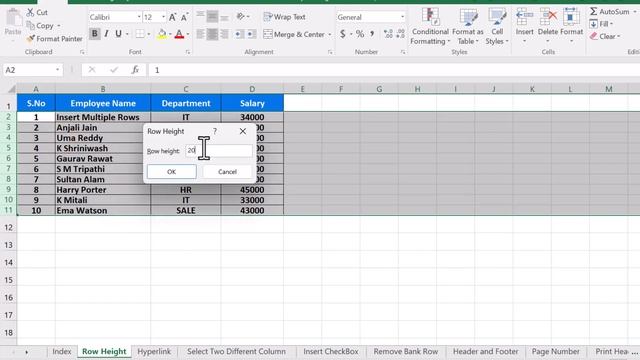Image resolution: width=640 pixels, height=360 pixels.
Task: Center text horizontally
Action: click(212, 34)
